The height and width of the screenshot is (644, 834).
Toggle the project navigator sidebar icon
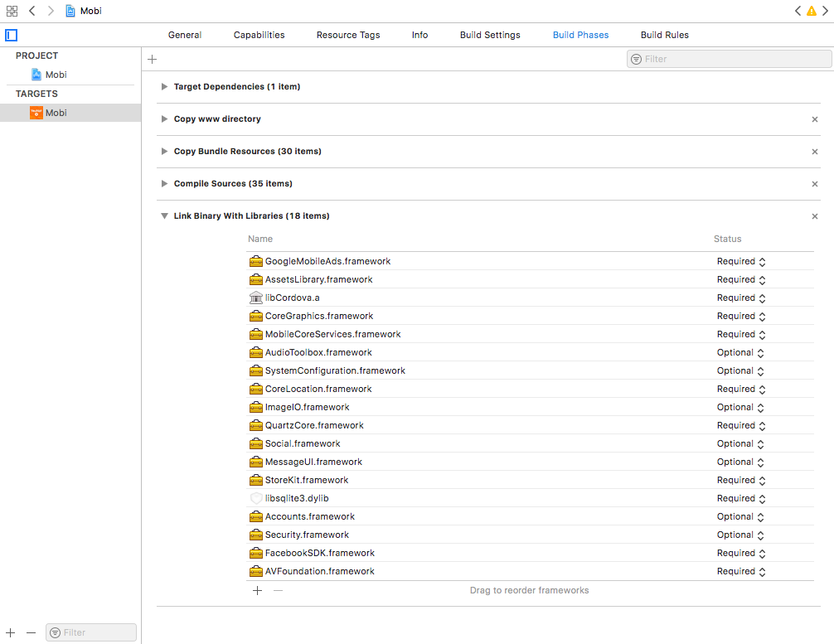(x=11, y=35)
